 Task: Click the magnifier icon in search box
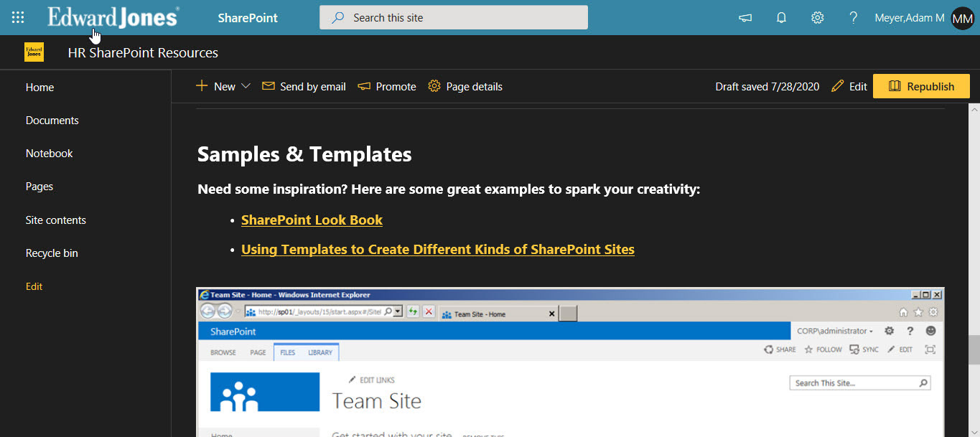pos(337,18)
